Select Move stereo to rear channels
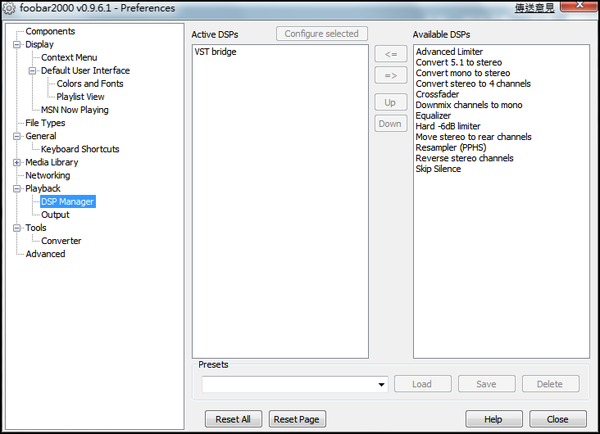 coord(474,137)
